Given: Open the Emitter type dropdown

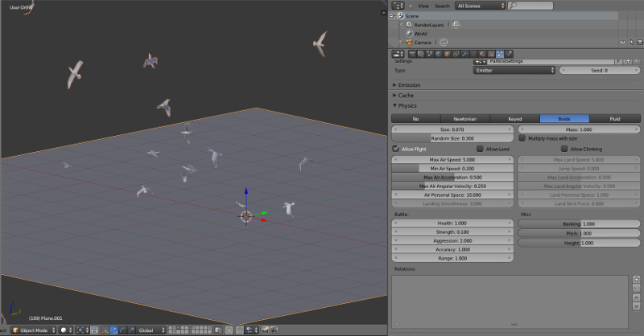Looking at the screenshot, I should pos(514,70).
